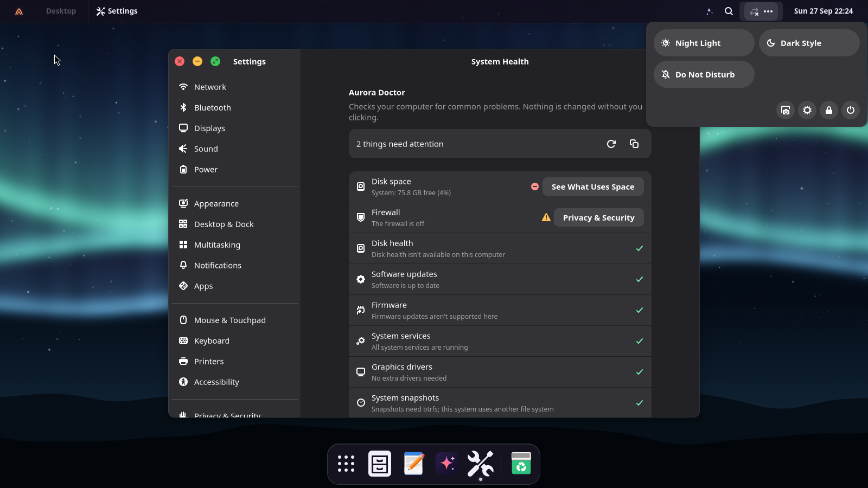This screenshot has height=488, width=868.
Task: Open Desktop & Dock settings
Action: pos(235,224)
